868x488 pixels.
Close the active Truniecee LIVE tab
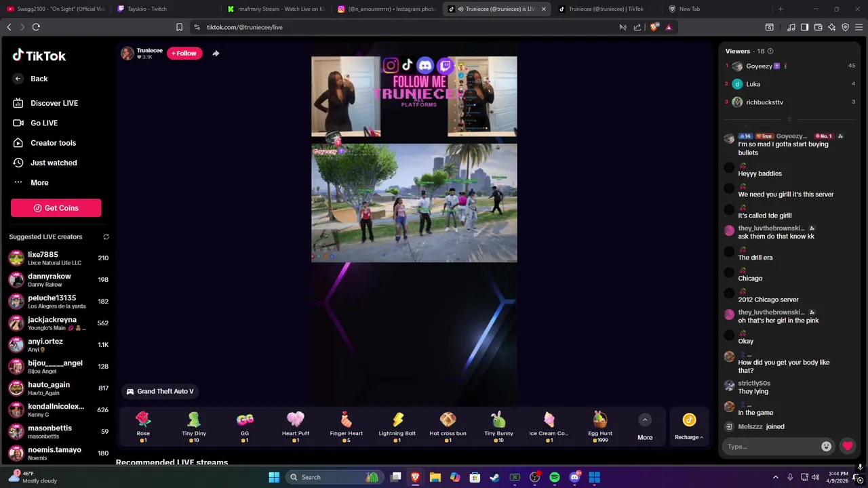(x=543, y=9)
